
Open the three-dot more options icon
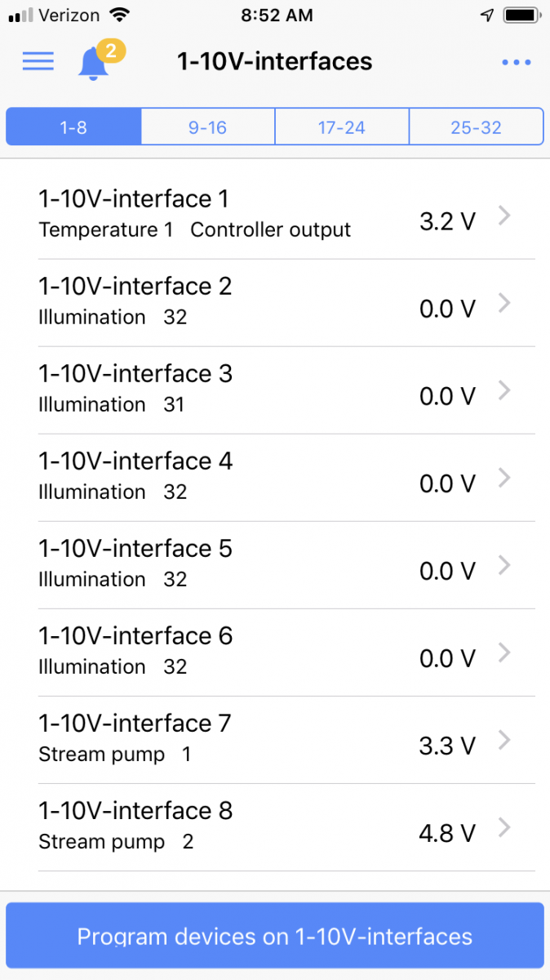(517, 62)
